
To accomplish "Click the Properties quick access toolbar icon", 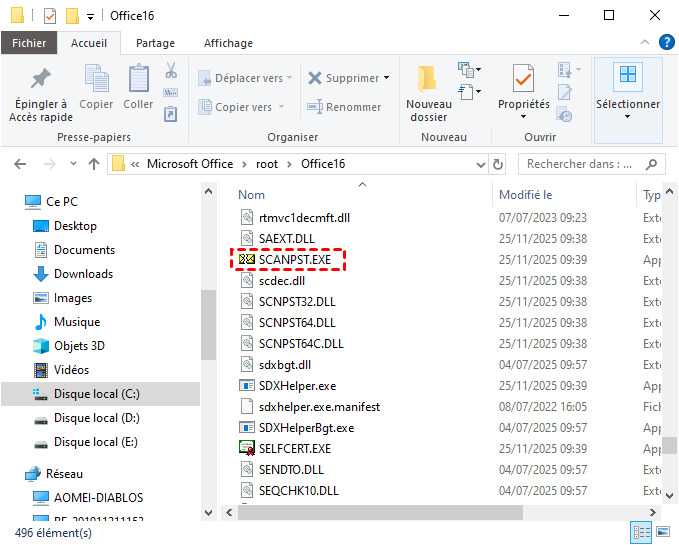I will (50, 16).
